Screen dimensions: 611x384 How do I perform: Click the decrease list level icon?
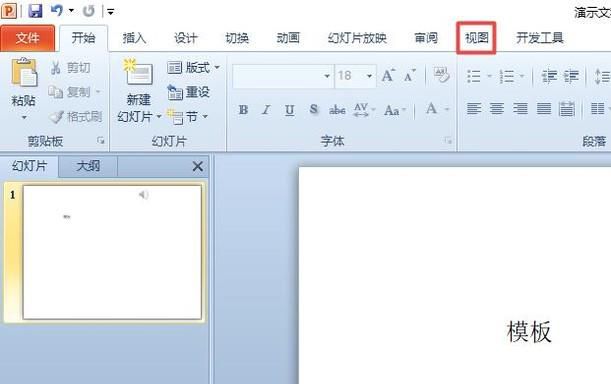[x=549, y=76]
